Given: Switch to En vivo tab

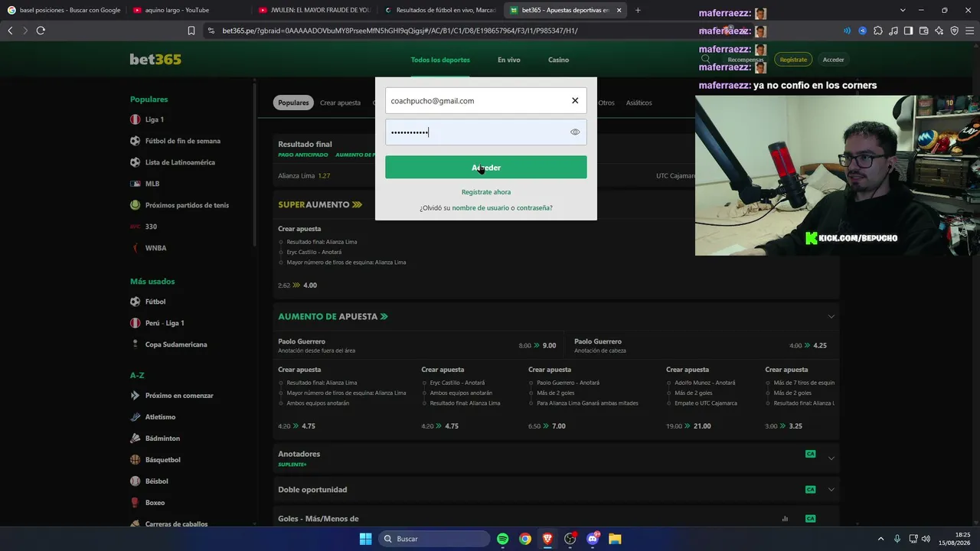Looking at the screenshot, I should tap(509, 60).
